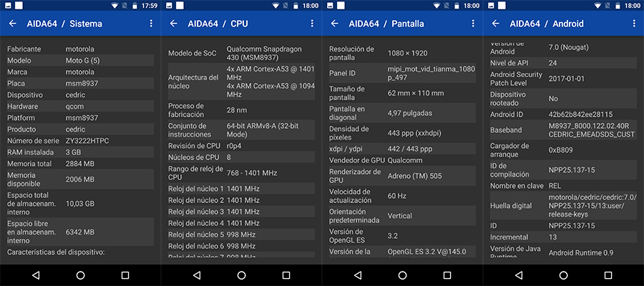This screenshot has width=644, height=286.
Task: Select CPU clock range '768 - 1401 MHz'
Action: click(x=252, y=173)
